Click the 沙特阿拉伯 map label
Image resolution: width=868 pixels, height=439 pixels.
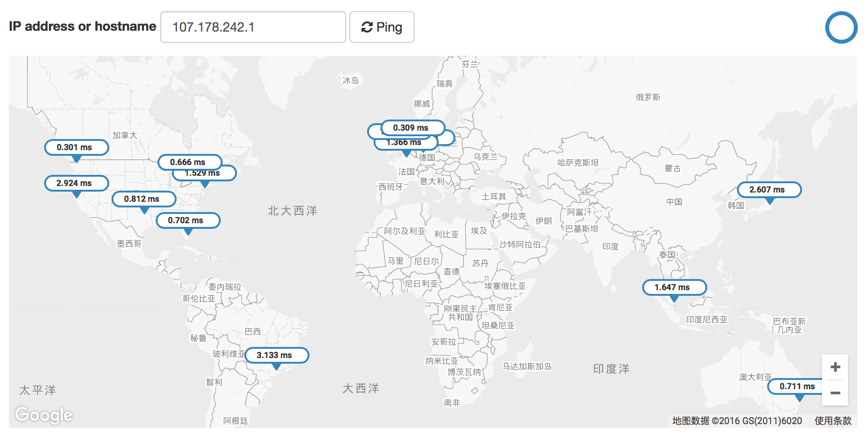520,245
